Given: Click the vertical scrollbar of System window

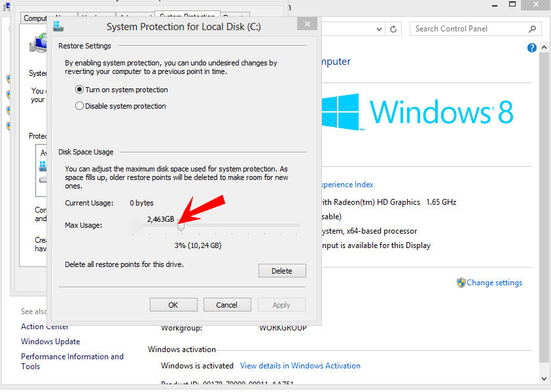Looking at the screenshot, I should (x=544, y=207).
